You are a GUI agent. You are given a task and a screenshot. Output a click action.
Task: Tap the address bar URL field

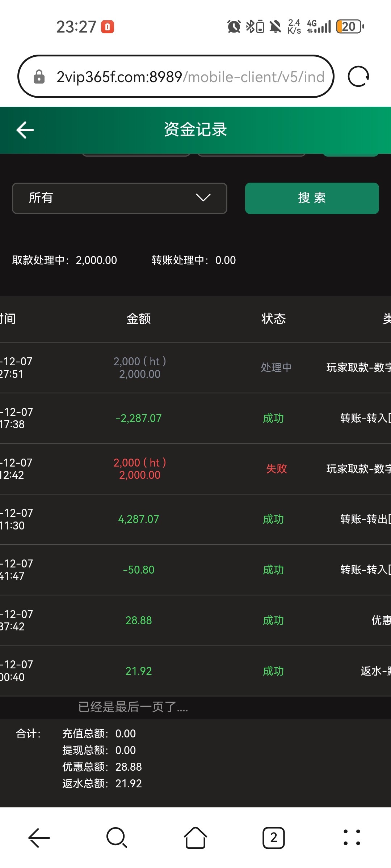coord(190,77)
